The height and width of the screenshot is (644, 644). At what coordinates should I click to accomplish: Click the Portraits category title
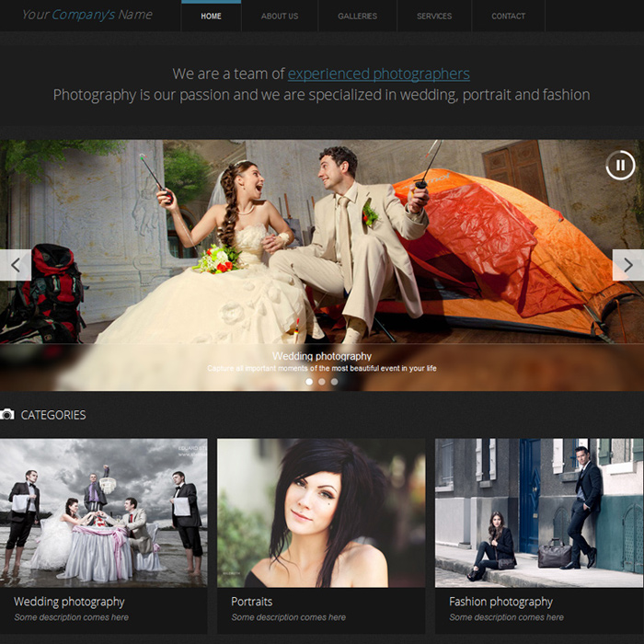[x=252, y=602]
